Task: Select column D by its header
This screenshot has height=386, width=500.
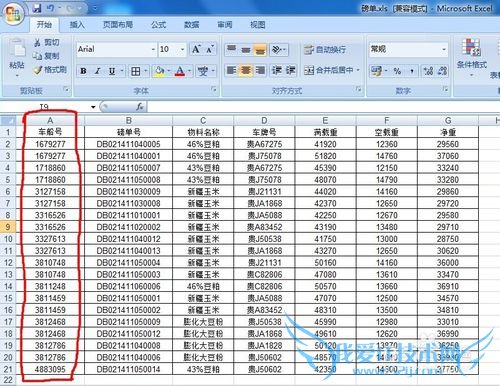Action: click(264, 120)
